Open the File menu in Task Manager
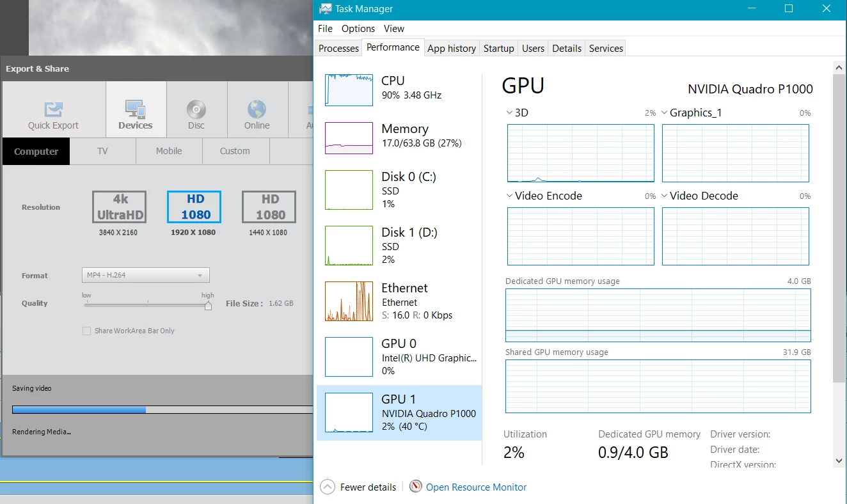Screen dimensions: 847x504 (325, 28)
